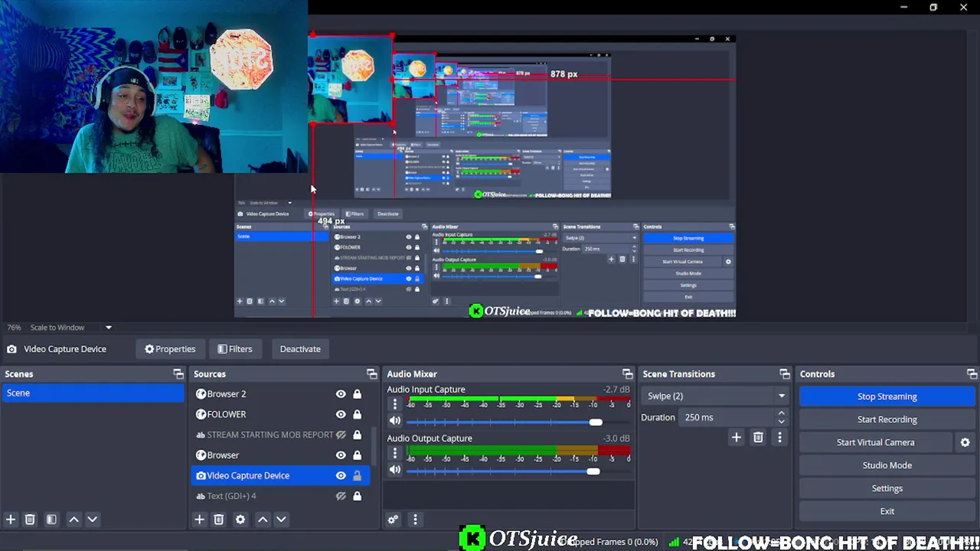The height and width of the screenshot is (551, 980).
Task: Deactivate the Video Capture Device
Action: pyautogui.click(x=300, y=349)
